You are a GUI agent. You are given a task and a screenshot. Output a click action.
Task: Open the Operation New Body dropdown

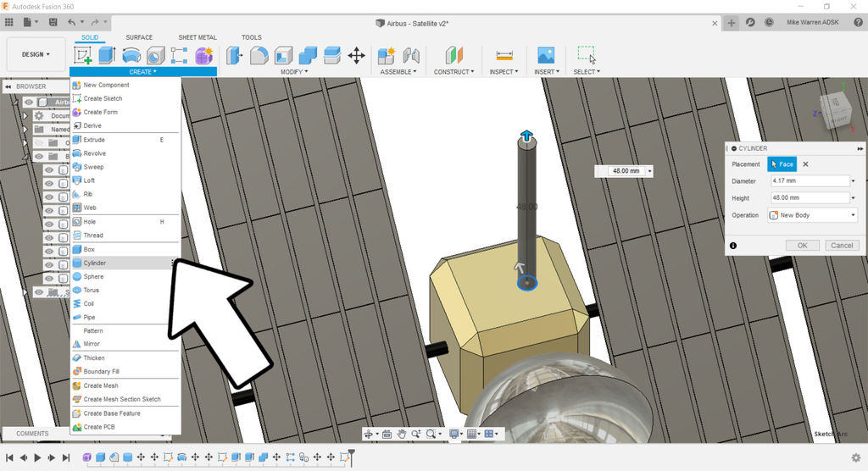pos(813,214)
